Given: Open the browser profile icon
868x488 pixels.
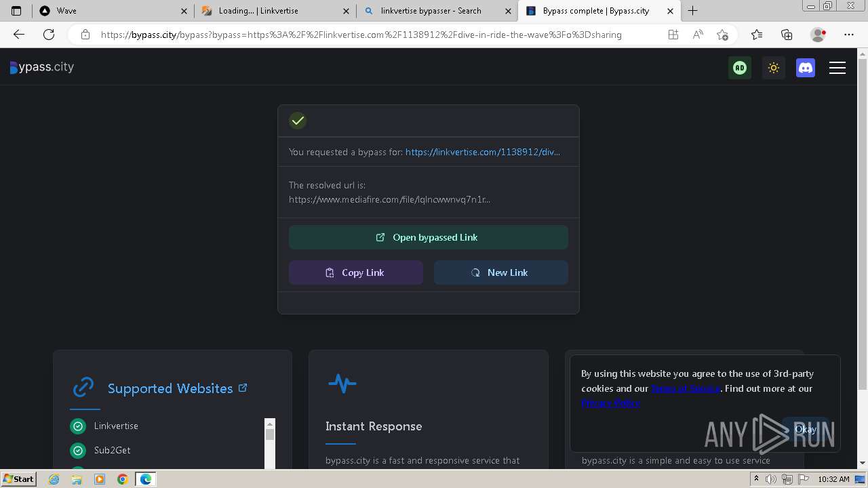Looking at the screenshot, I should click(818, 35).
